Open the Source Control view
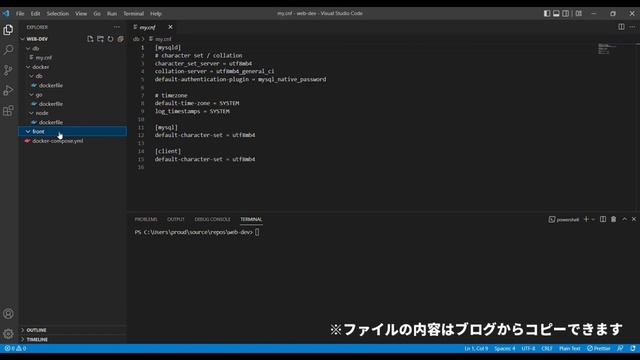Viewport: 640px width, 360px height. 8,70
